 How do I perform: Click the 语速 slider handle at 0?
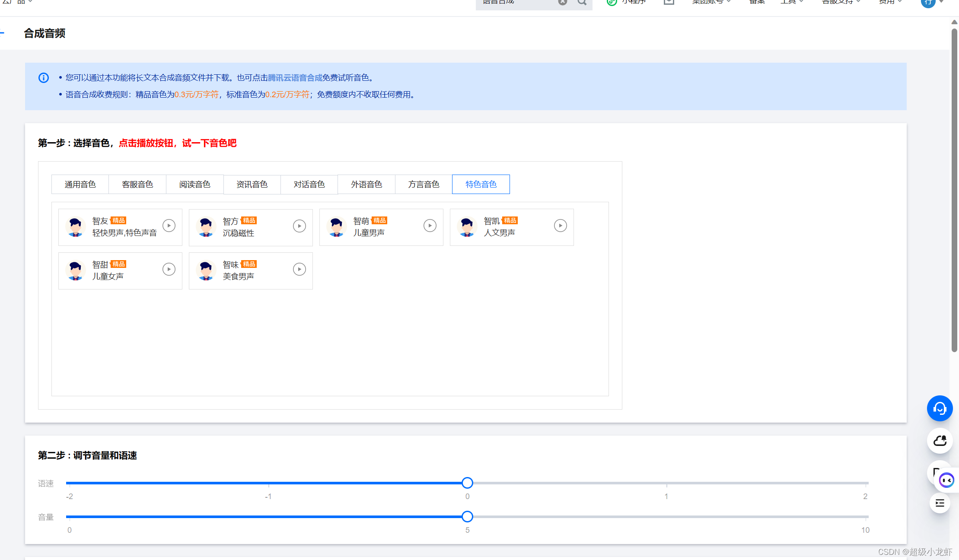point(467,483)
